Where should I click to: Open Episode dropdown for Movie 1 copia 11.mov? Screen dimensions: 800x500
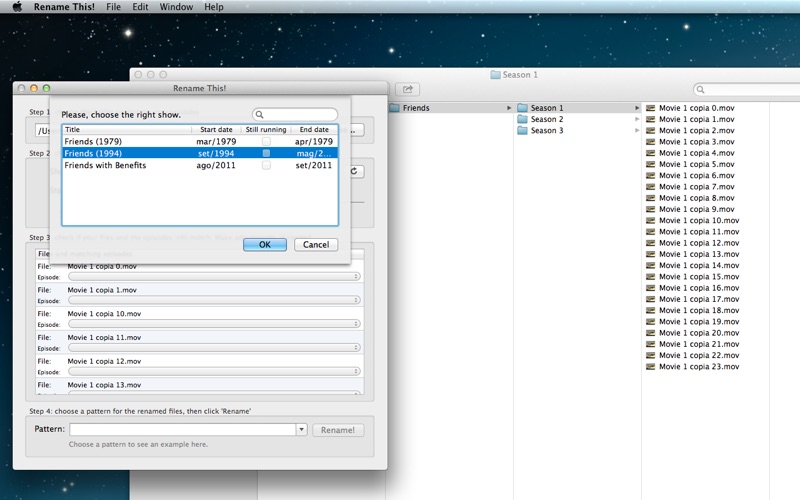pos(214,347)
